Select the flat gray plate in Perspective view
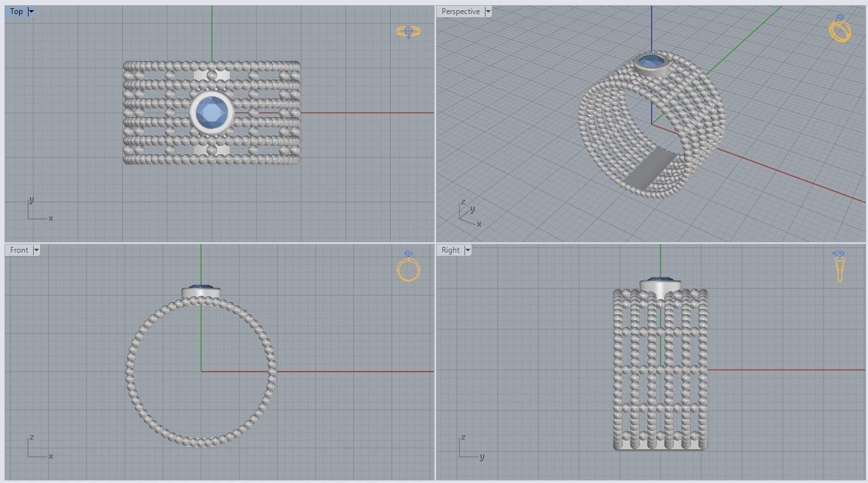Image resolution: width=868 pixels, height=483 pixels. click(649, 169)
